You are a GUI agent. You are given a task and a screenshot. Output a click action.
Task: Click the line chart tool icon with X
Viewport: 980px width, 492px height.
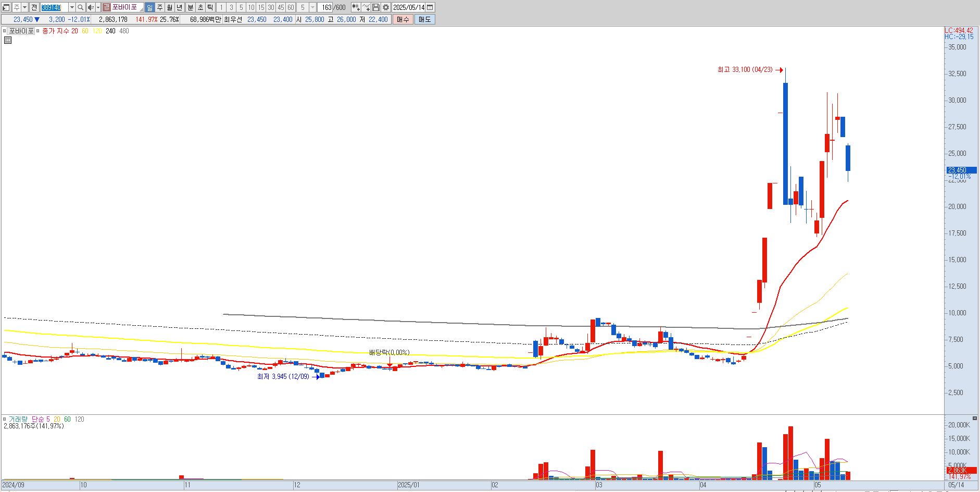point(366,7)
